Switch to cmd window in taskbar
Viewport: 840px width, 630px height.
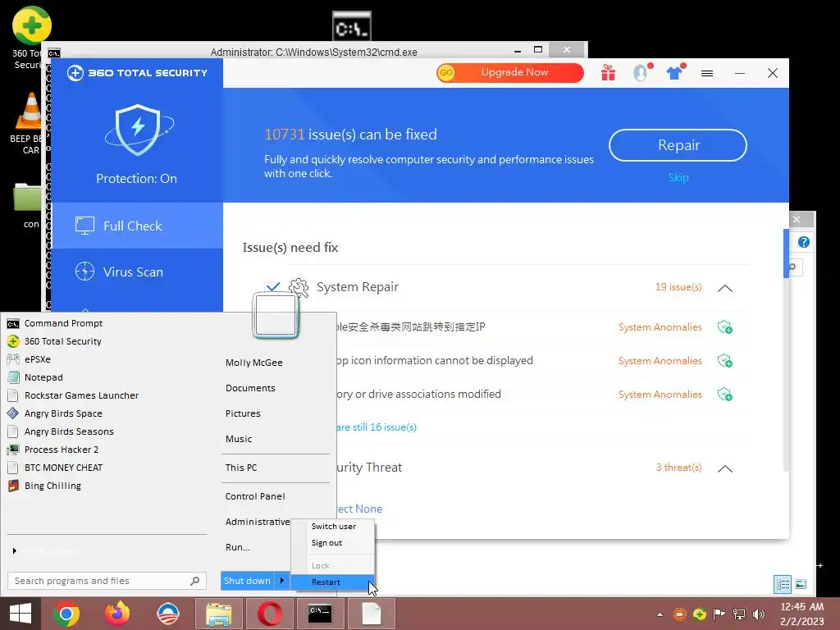click(320, 614)
